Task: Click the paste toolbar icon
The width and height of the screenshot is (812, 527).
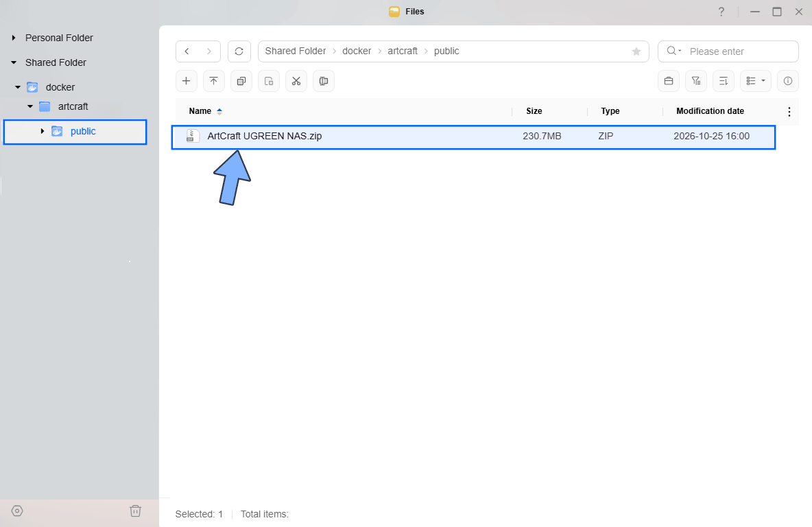Action: tap(269, 81)
